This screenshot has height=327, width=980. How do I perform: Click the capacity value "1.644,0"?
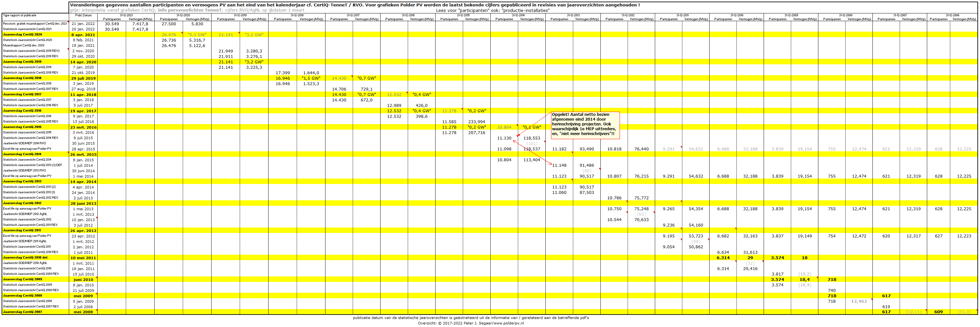pyautogui.click(x=311, y=73)
